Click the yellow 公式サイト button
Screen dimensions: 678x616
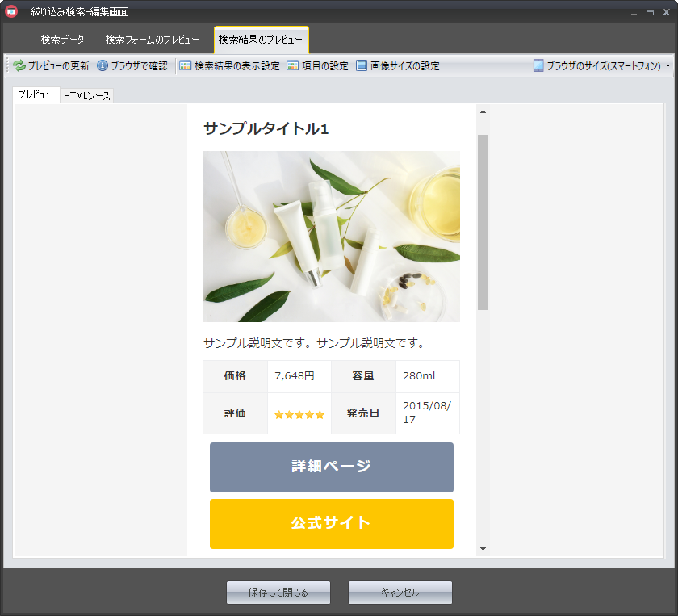tap(331, 523)
